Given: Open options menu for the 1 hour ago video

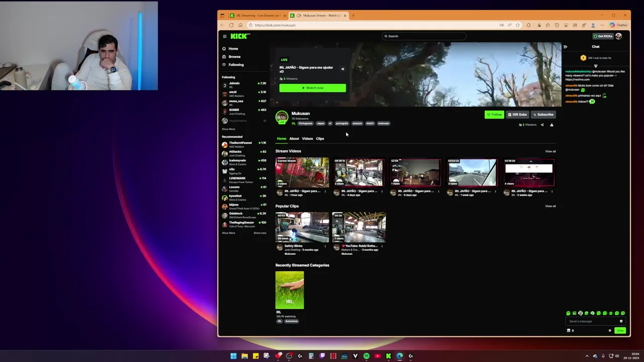Looking at the screenshot, I should pos(325,192).
